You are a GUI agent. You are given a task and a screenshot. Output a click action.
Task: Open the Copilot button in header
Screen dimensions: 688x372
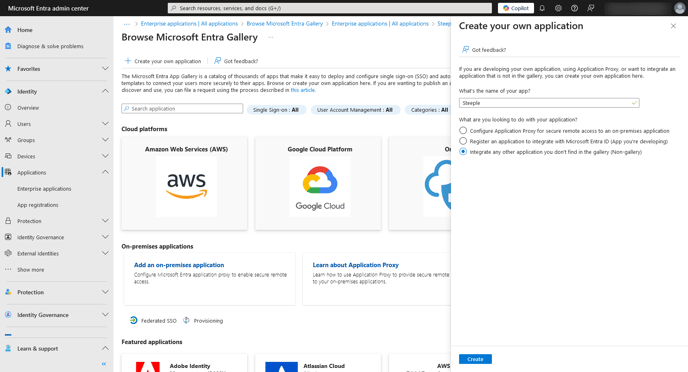[516, 8]
